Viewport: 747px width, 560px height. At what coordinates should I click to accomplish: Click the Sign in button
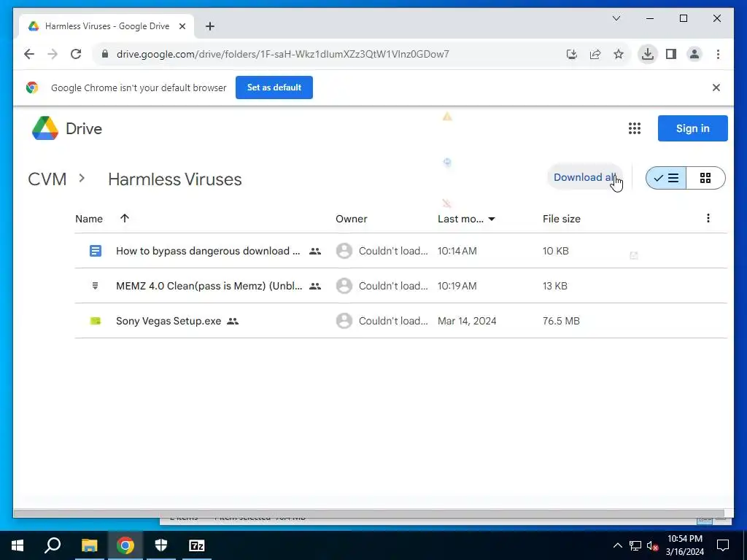(693, 128)
